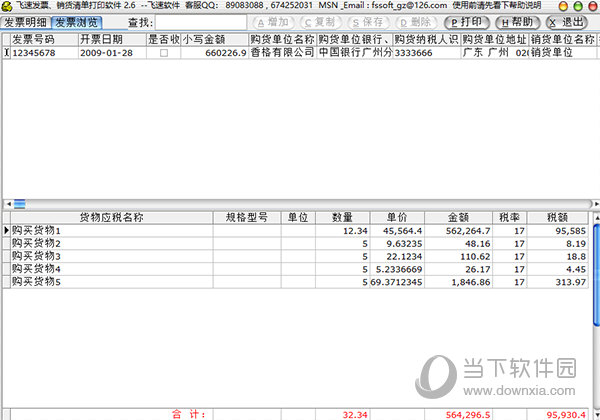Click the 查找 search input field
Screen dimensions: 600x420
pyautogui.click(x=201, y=23)
